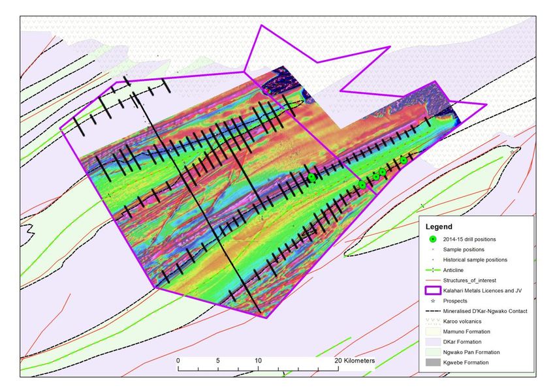Click the 'Mamuno Formation' legend label

[466, 331]
